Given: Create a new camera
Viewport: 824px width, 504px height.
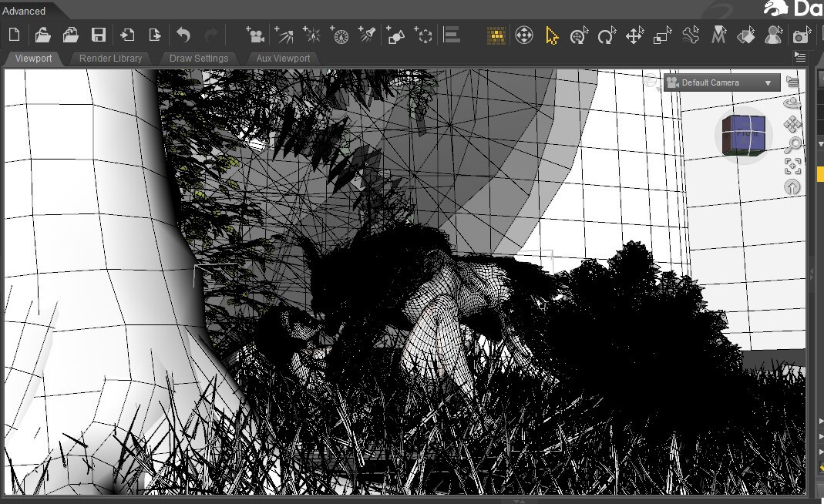Looking at the screenshot, I should [x=255, y=35].
